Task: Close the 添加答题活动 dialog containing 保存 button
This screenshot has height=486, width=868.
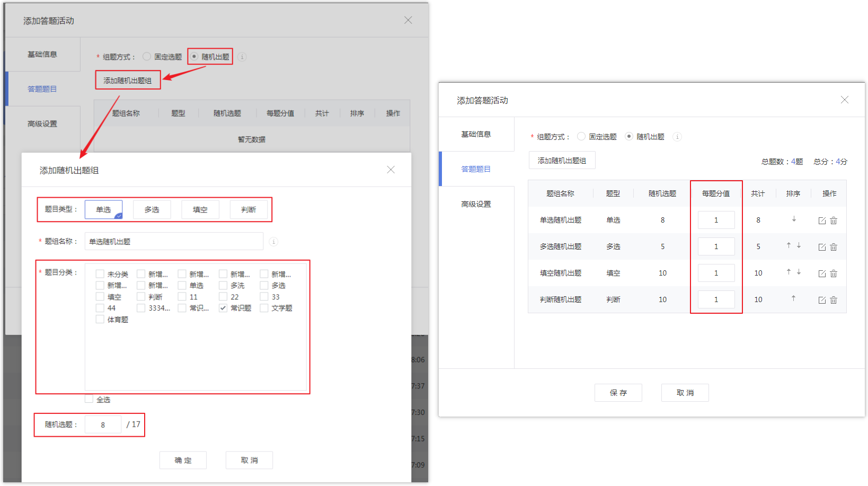Action: coord(845,100)
